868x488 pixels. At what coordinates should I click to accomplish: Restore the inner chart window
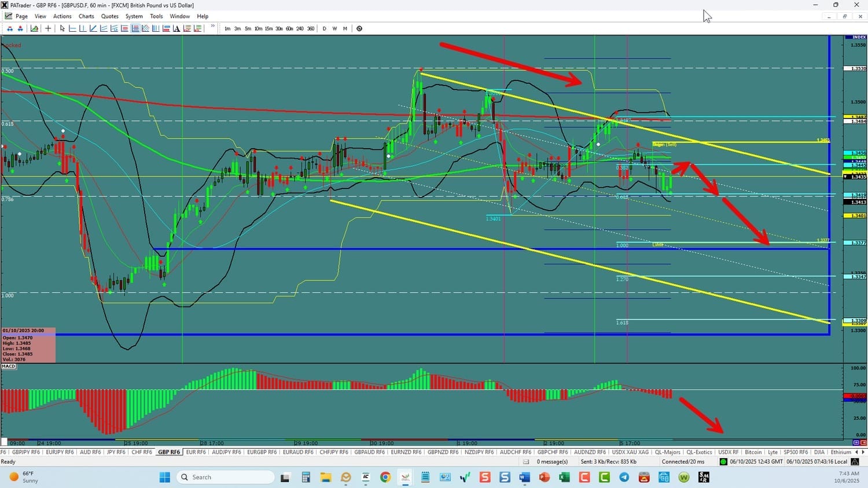(844, 16)
